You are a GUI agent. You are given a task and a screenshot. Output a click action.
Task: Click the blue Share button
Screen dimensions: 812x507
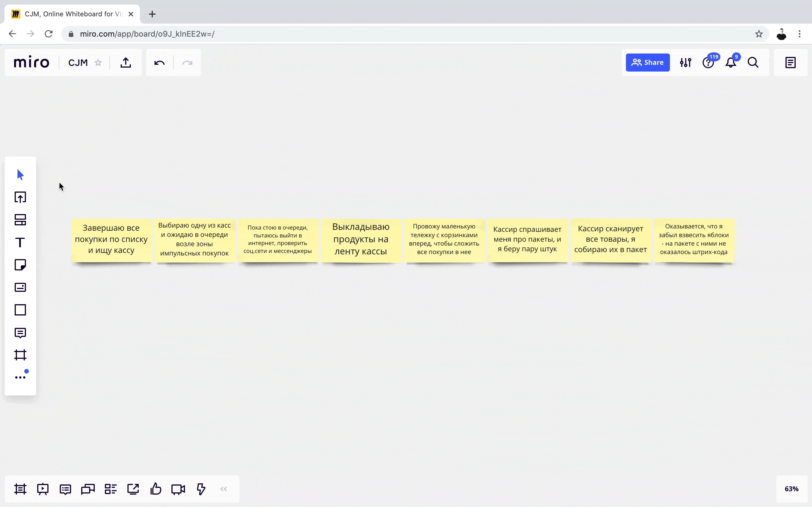pos(648,63)
